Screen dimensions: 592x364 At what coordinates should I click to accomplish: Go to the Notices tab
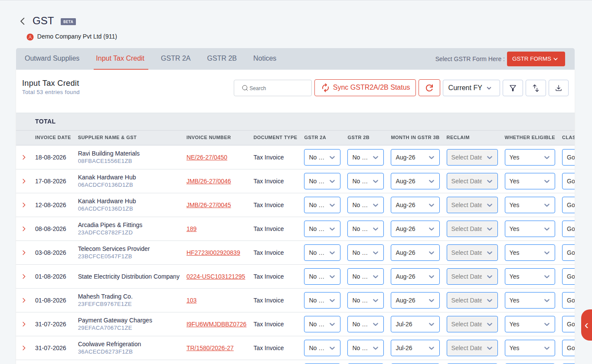coord(265,58)
